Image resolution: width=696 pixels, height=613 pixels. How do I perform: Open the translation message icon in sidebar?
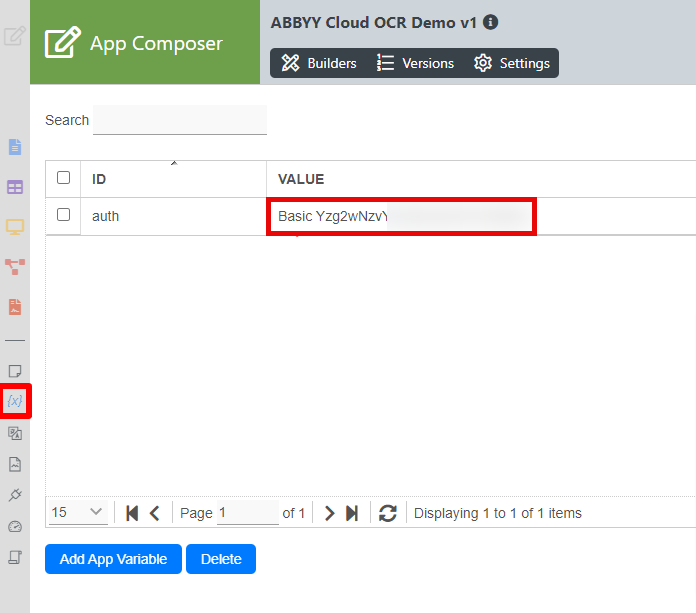(x=15, y=433)
